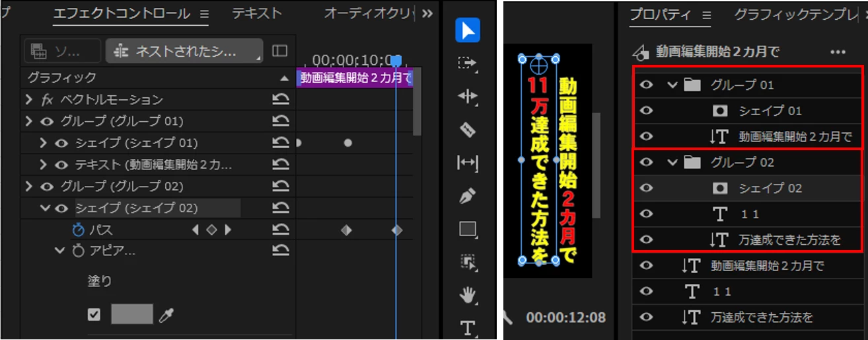868x340 pixels.
Task: Reset シェイプ (シェイプ 02) parameters
Action: click(281, 208)
